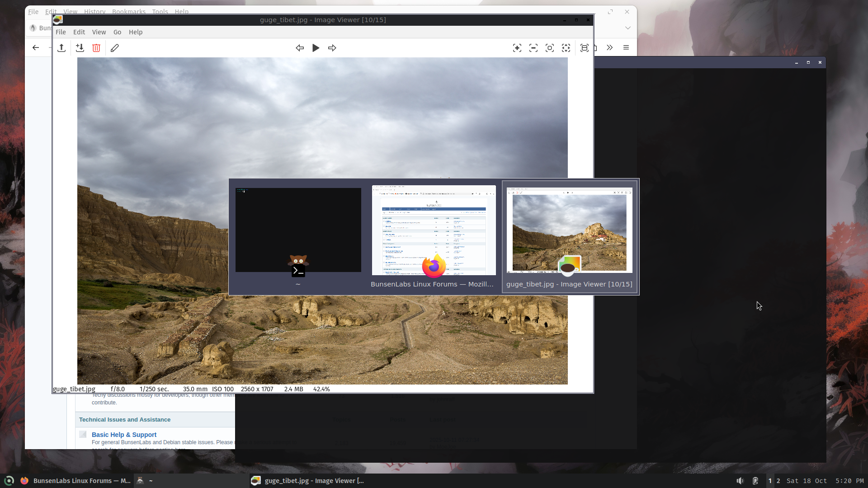Viewport: 868px width, 488px height.
Task: Click the zoom to normal size icon
Action: [550, 48]
